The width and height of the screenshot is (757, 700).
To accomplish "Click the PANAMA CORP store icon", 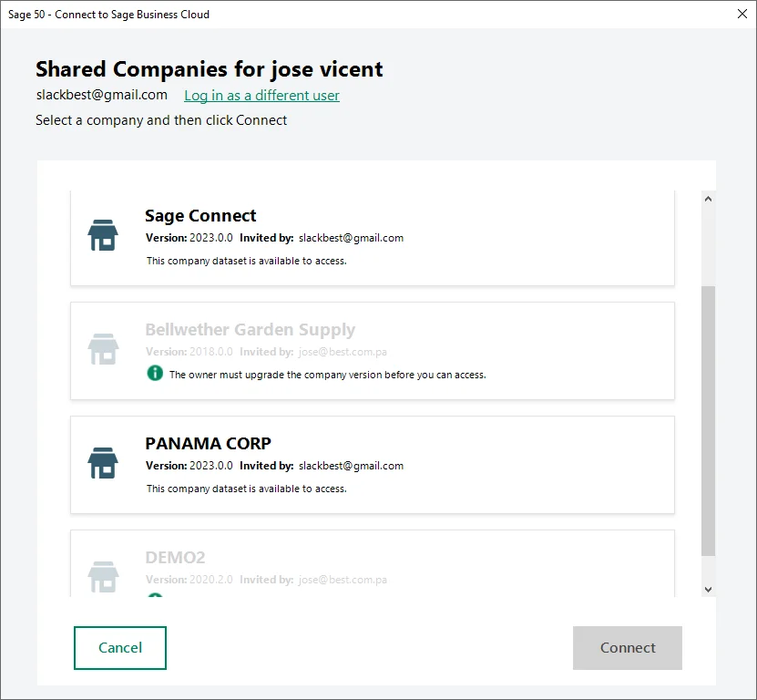I will (x=103, y=463).
